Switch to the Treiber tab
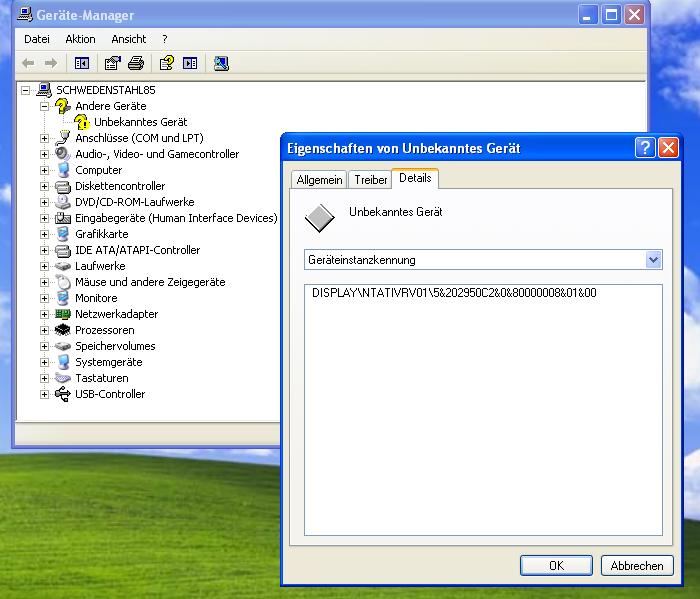700x599 pixels. [371, 180]
